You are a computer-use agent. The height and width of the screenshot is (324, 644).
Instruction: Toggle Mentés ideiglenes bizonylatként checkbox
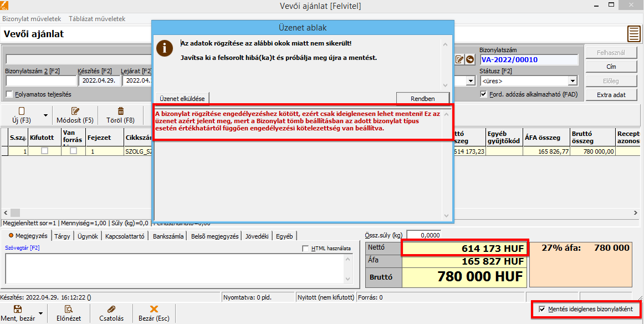(541, 309)
